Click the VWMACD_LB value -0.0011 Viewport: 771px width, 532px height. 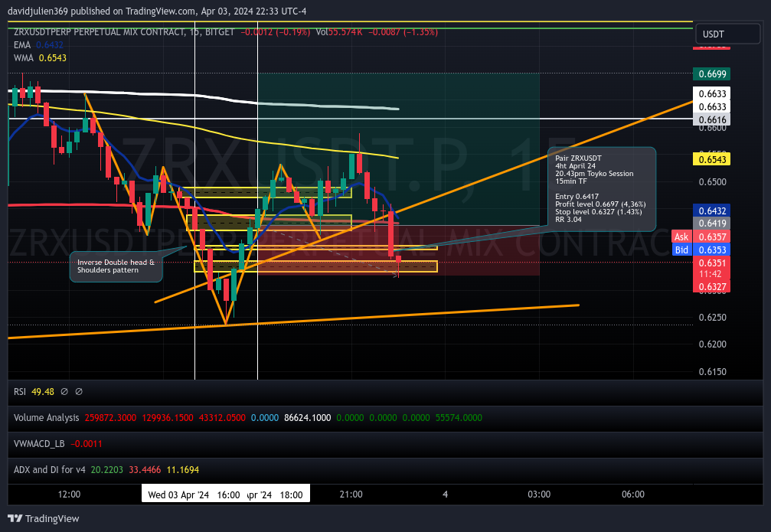pos(86,444)
